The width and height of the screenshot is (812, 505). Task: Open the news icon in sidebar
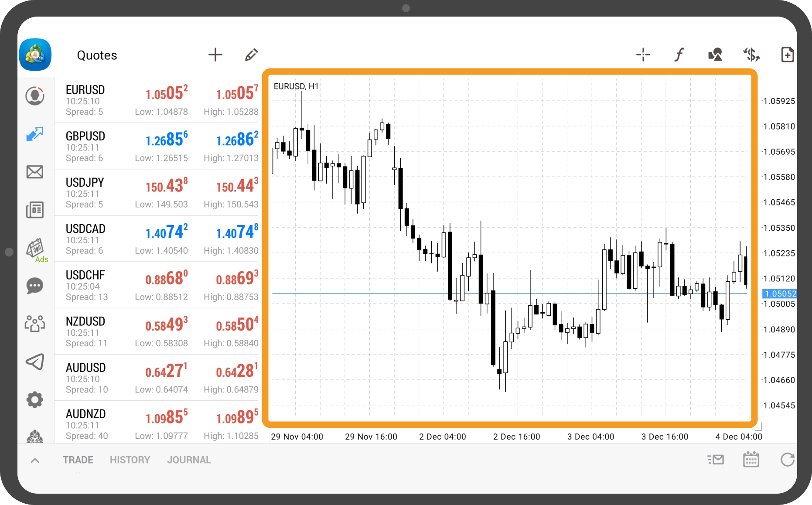point(35,210)
